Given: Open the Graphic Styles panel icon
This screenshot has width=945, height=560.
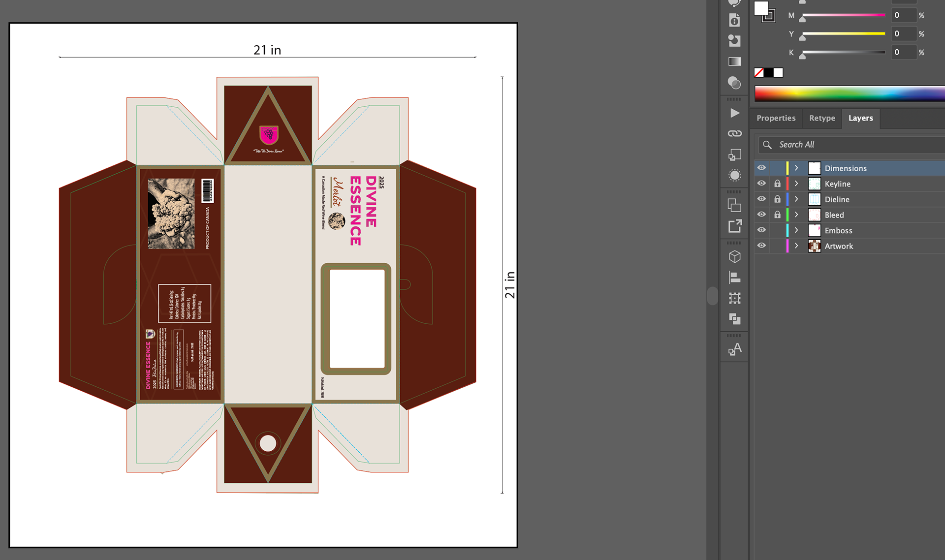Looking at the screenshot, I should coord(734,155).
